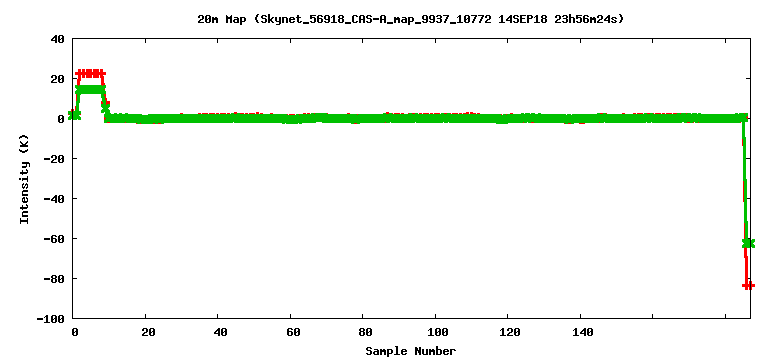Click the Intensity (K) axis label
Image resolution: width=768 pixels, height=360 pixels.
24,179
